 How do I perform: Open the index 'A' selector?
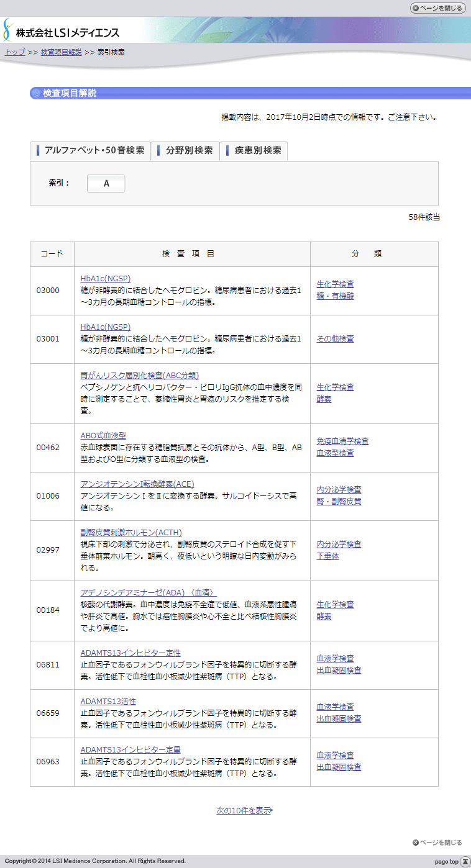coord(106,184)
